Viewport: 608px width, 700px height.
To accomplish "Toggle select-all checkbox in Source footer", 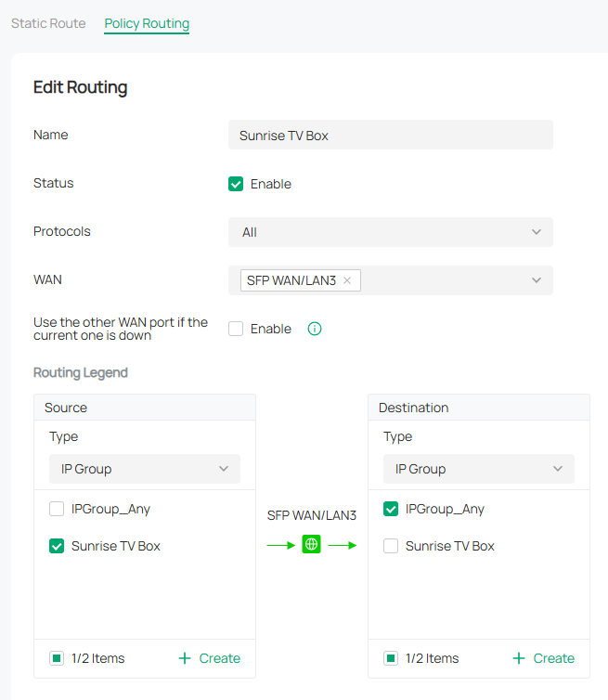I will point(57,658).
